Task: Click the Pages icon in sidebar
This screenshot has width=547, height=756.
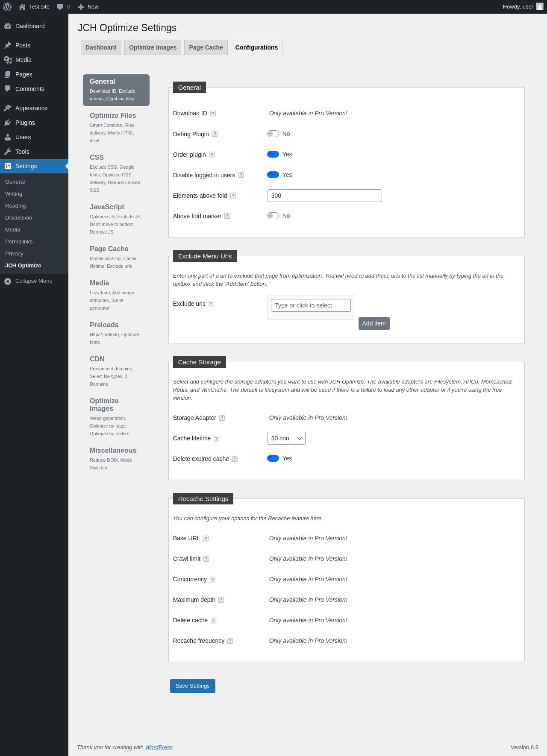Action: [8, 74]
